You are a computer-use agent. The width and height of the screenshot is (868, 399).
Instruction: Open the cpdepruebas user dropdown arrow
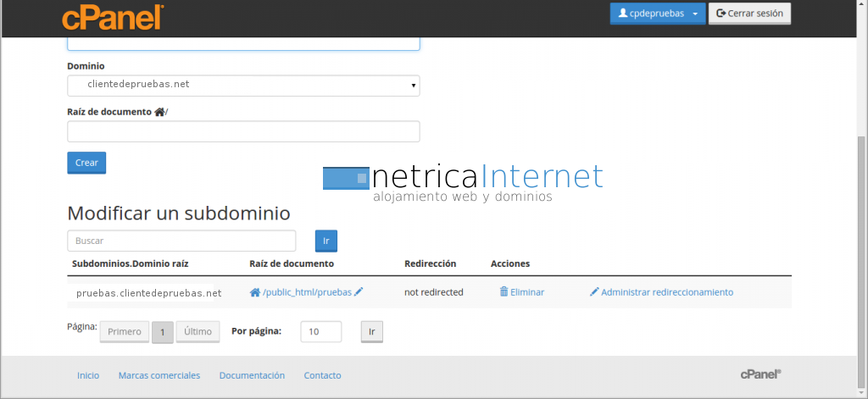click(x=694, y=14)
